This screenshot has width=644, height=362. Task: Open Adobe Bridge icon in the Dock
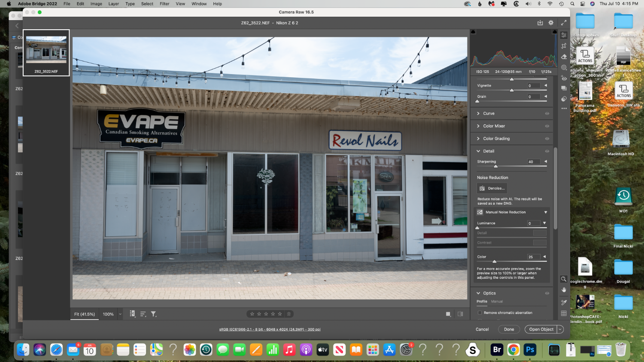(497, 350)
